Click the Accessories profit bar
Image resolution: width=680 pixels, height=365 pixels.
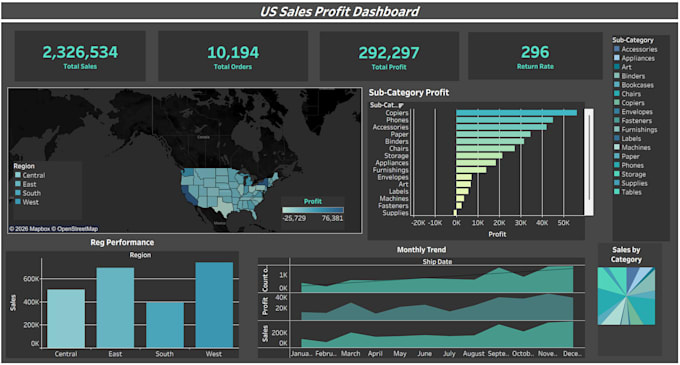[x=501, y=127]
